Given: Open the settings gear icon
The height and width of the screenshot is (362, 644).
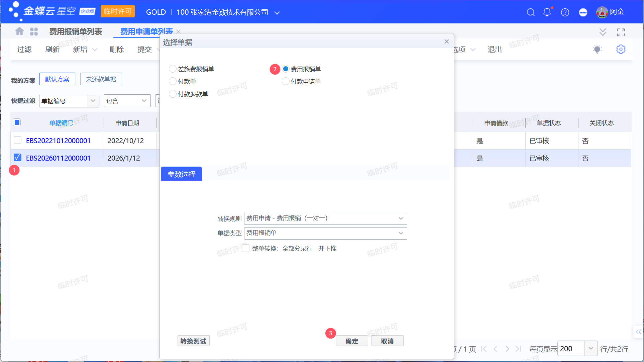Looking at the screenshot, I should point(621,49).
